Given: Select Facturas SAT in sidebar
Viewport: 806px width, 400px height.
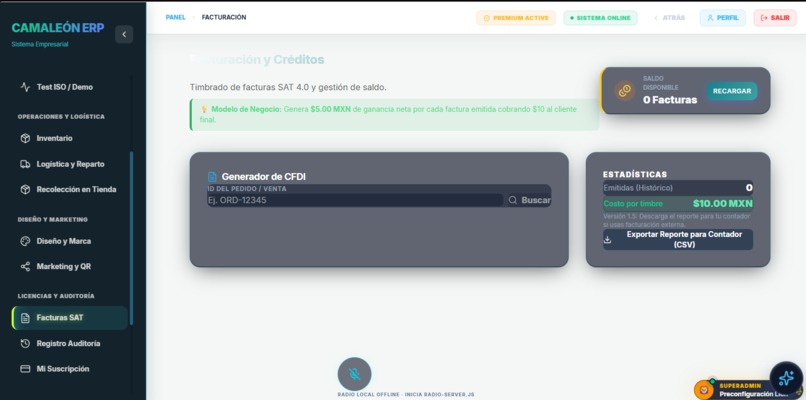Looking at the screenshot, I should point(69,318).
